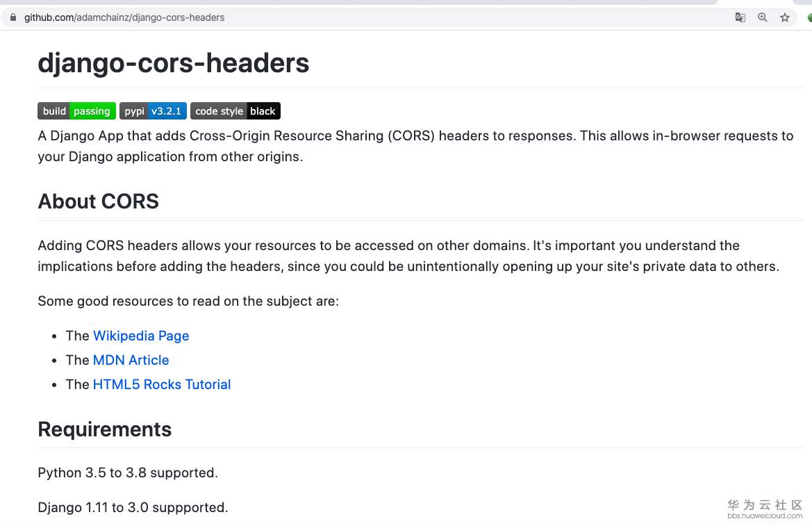Click the 'Some good resources' sentence
The image size is (812, 526).
point(188,301)
